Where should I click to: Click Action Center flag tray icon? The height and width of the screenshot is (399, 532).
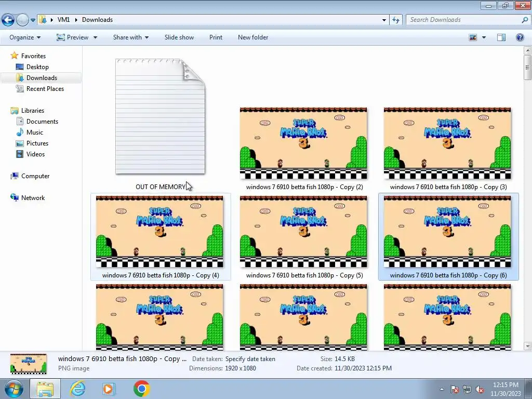tap(455, 389)
